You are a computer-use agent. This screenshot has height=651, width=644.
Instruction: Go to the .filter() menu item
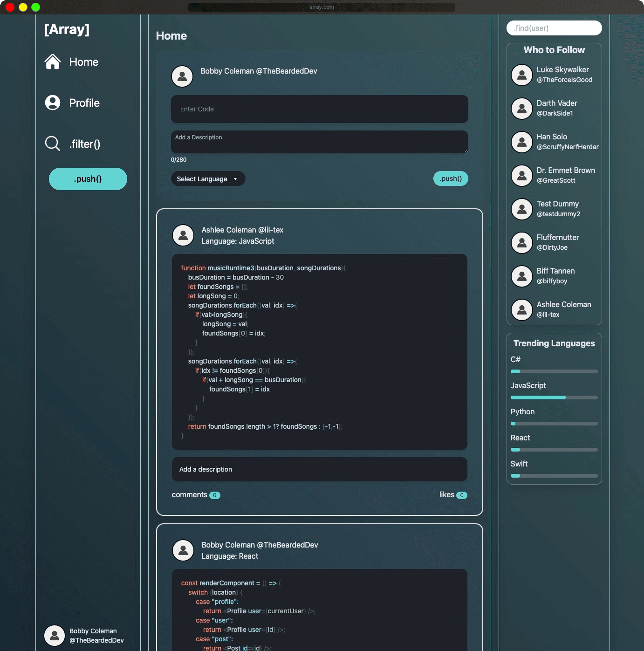click(85, 144)
